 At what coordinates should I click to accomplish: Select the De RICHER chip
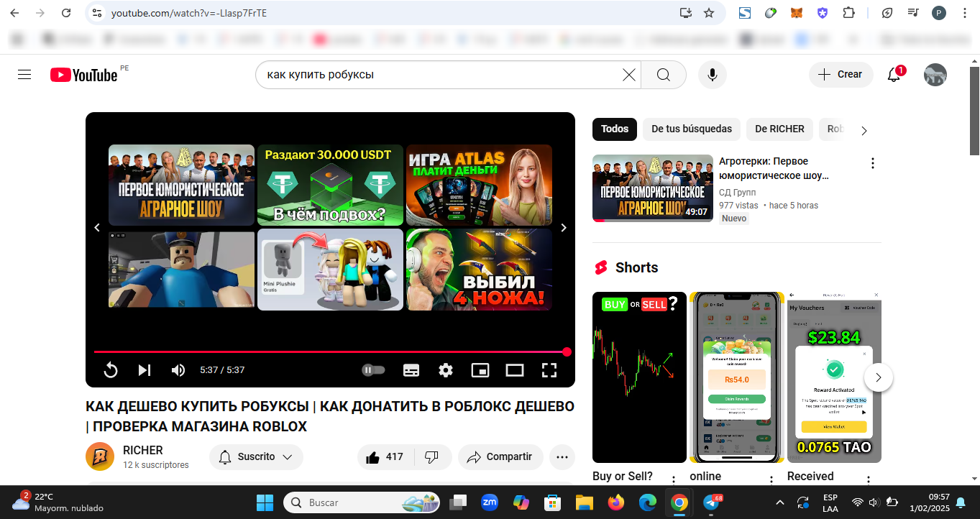[779, 129]
